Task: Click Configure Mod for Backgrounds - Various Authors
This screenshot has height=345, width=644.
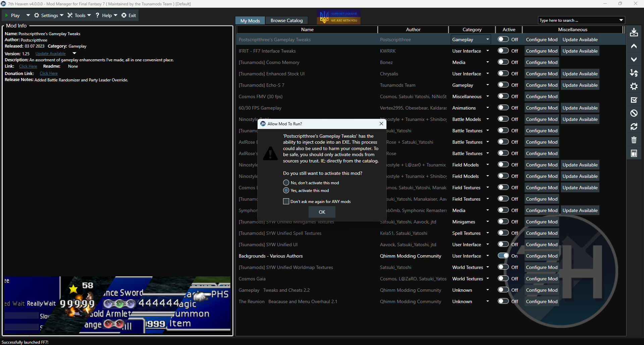Action: [x=542, y=256]
